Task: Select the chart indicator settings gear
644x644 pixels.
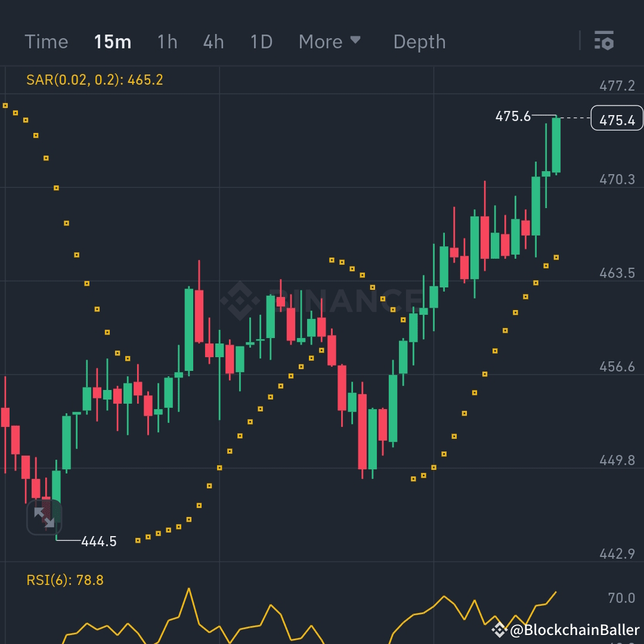Action: click(604, 42)
